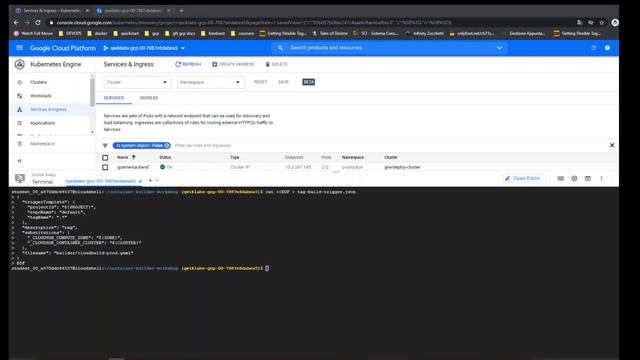The height and width of the screenshot is (360, 640).
Task: Toggle the select-all services checkbox
Action: click(105, 158)
